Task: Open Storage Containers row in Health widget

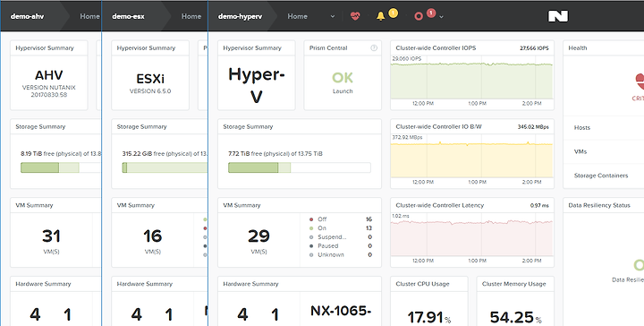Action: pos(604,176)
